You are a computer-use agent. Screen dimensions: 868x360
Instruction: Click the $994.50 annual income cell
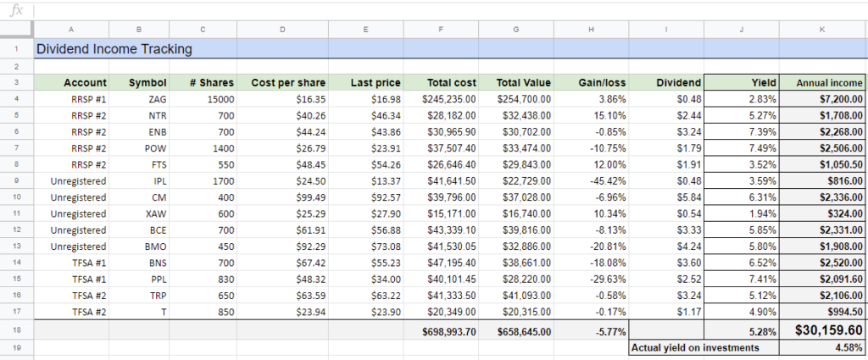(x=822, y=312)
